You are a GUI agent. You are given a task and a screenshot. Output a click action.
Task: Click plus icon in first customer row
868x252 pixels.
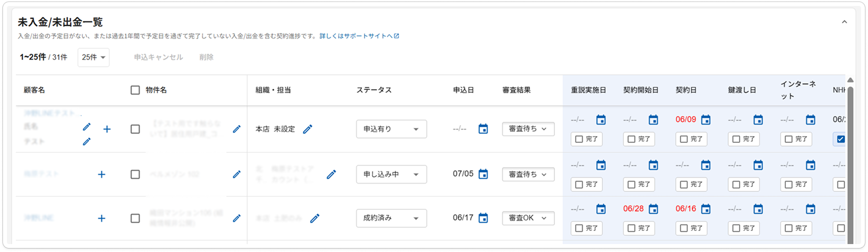pos(107,129)
